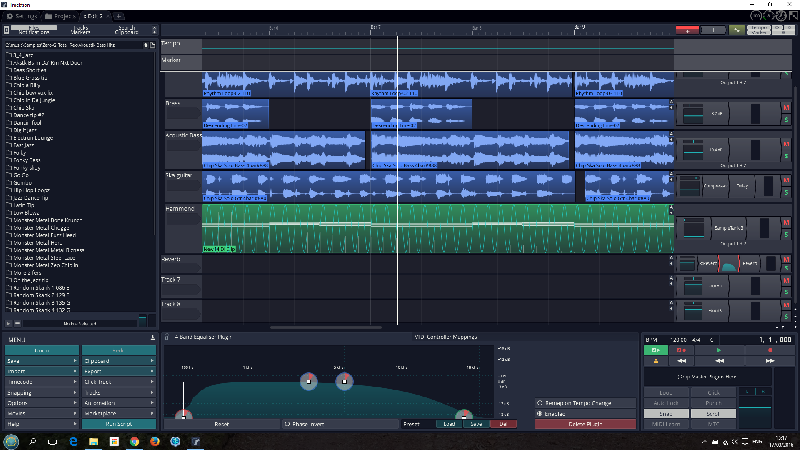Open the Options submenu
This screenshot has height=450, width=800.
point(42,403)
